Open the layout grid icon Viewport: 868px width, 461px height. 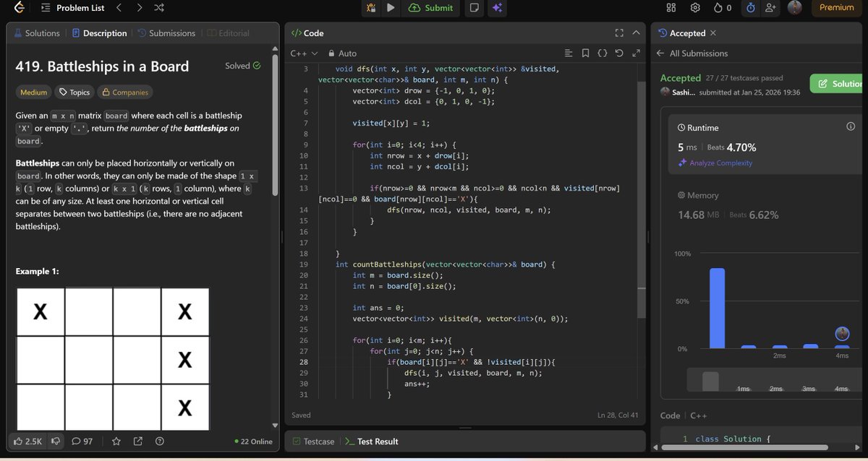pyautogui.click(x=671, y=8)
